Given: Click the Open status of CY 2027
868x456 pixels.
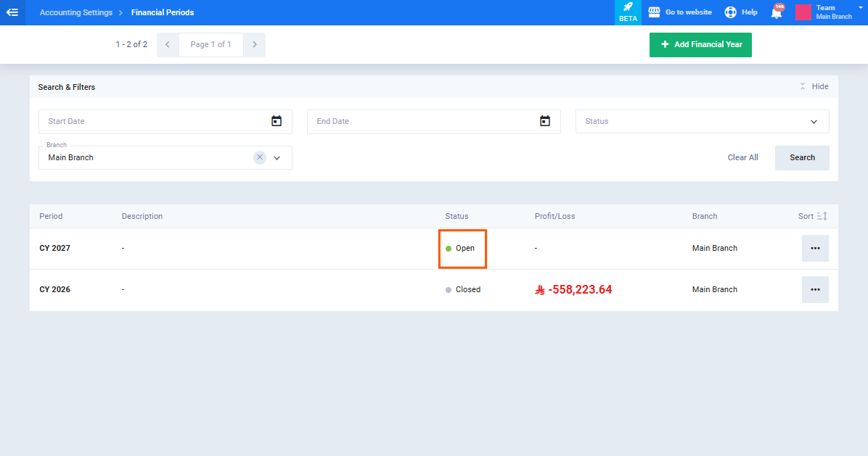Looking at the screenshot, I should pyautogui.click(x=460, y=248).
